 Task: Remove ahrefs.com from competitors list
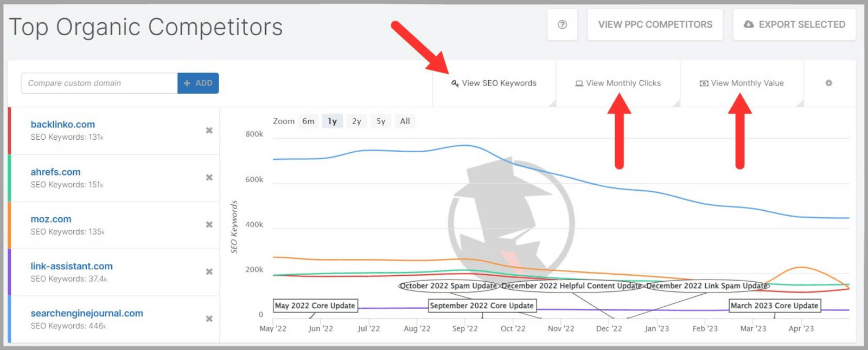tap(209, 178)
